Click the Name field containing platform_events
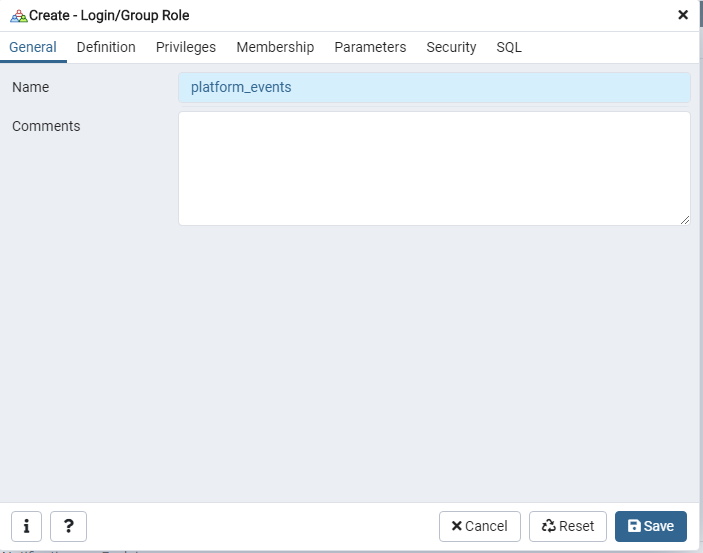This screenshot has width=703, height=553. coord(434,87)
